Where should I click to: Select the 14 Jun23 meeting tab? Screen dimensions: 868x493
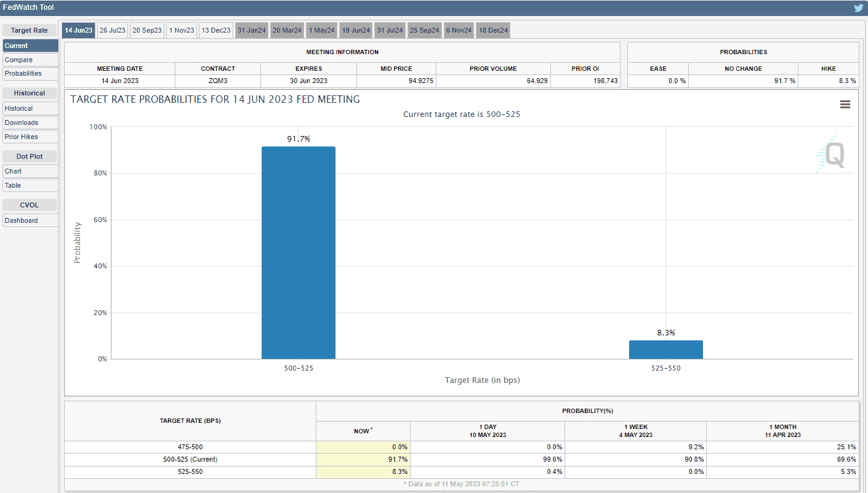pyautogui.click(x=78, y=31)
